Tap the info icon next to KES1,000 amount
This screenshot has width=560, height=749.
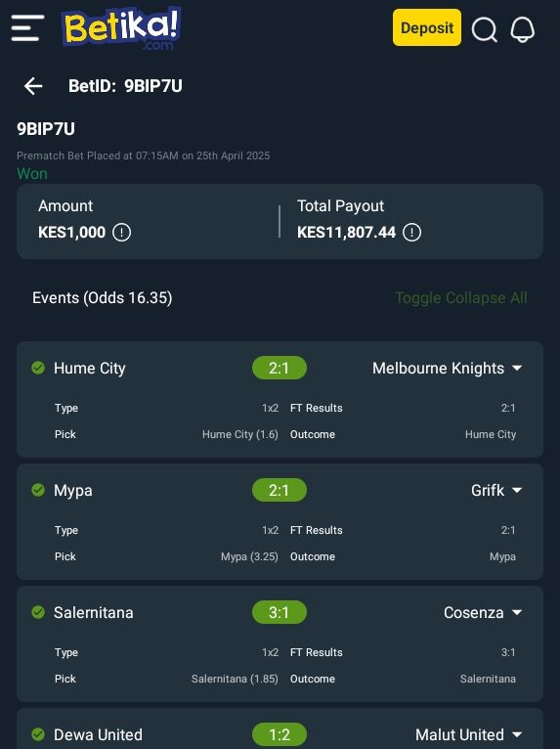pyautogui.click(x=121, y=233)
